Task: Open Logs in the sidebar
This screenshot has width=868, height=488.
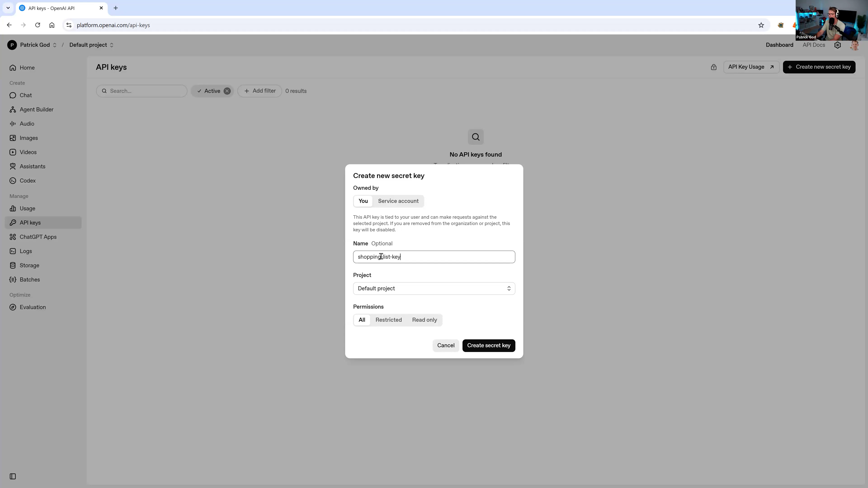Action: [x=43, y=251]
